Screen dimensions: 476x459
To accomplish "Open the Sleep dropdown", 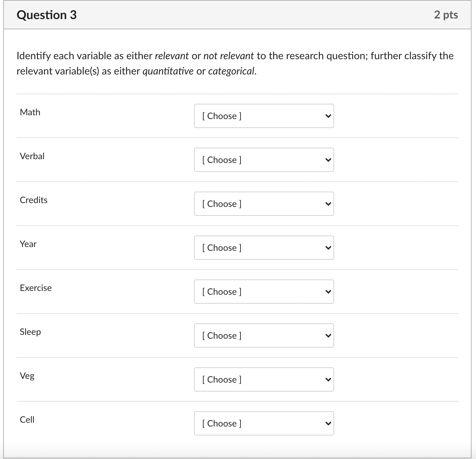I will pyautogui.click(x=263, y=335).
